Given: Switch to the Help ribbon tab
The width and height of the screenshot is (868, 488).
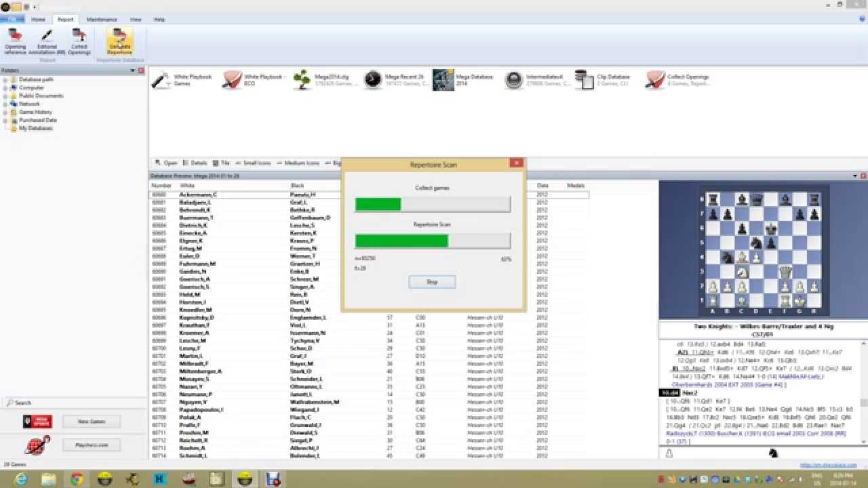Looking at the screenshot, I should click(159, 20).
